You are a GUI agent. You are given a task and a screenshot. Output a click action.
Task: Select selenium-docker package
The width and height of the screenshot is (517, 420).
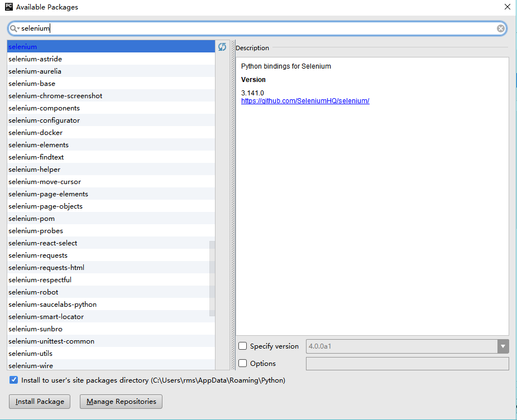[111, 133]
